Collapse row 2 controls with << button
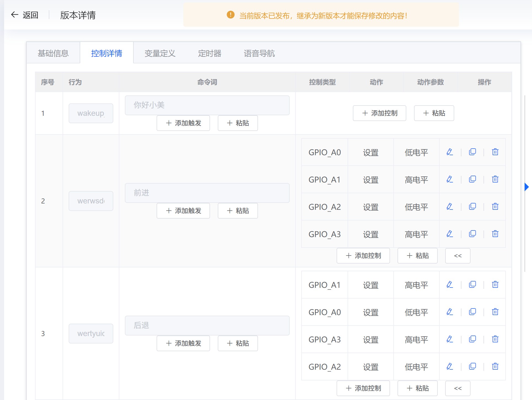Viewport: 532px width, 400px height. [458, 256]
